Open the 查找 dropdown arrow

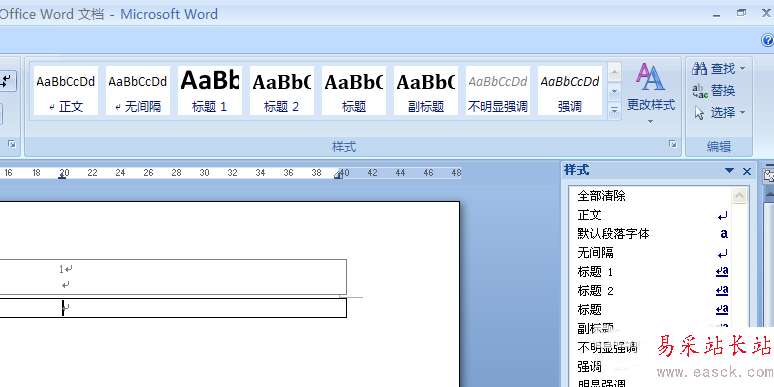742,69
